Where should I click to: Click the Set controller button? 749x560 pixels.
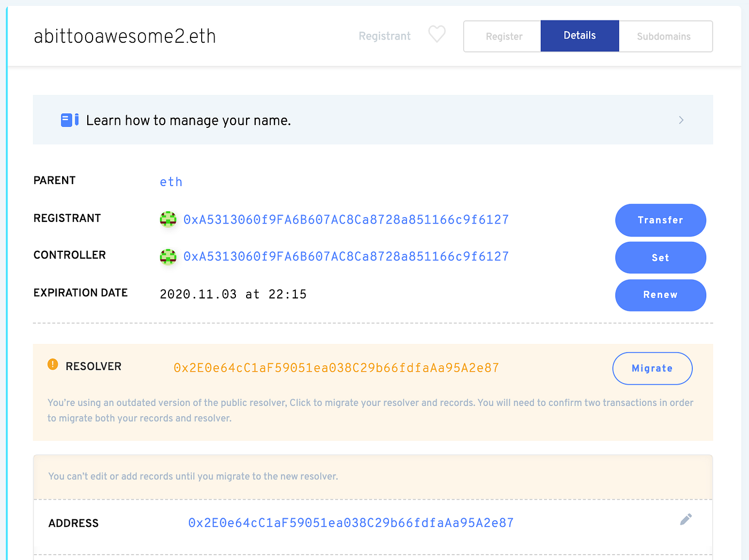pos(661,258)
